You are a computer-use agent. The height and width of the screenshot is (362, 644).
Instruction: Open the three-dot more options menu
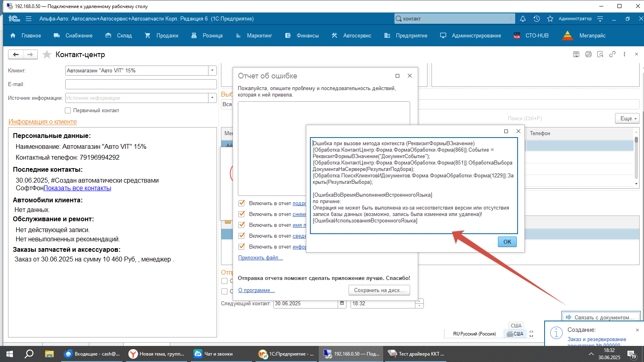point(624,54)
